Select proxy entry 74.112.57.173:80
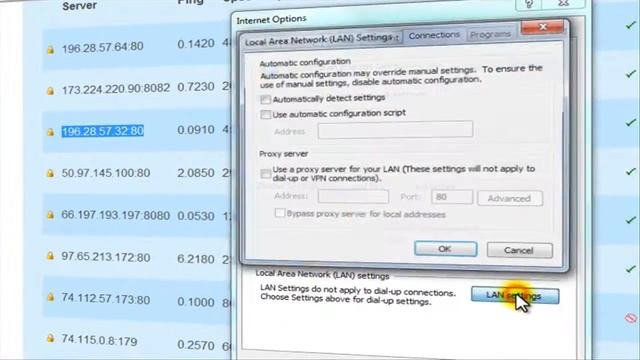Screen dimensions: 640x360 click(106, 299)
